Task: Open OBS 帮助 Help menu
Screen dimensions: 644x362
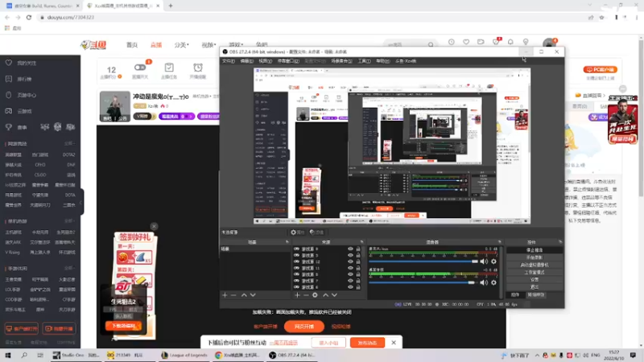Action: 383,61
